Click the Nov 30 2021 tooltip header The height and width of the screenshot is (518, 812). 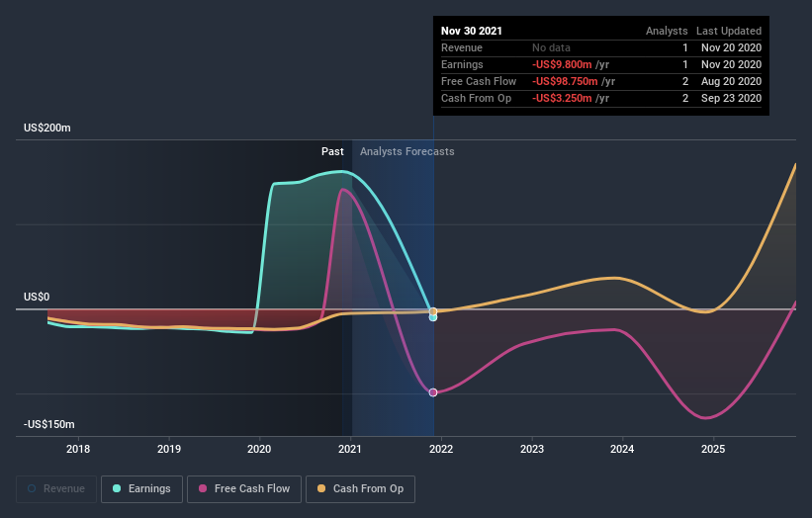click(471, 31)
